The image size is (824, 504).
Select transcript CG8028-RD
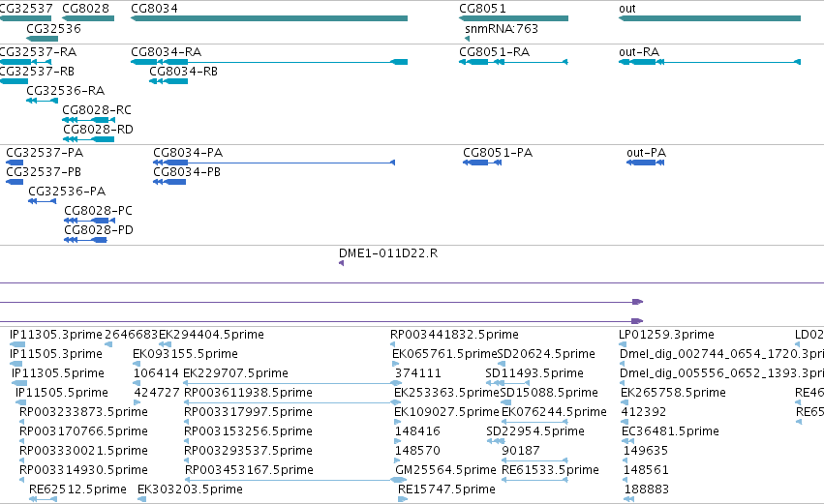pyautogui.click(x=88, y=139)
